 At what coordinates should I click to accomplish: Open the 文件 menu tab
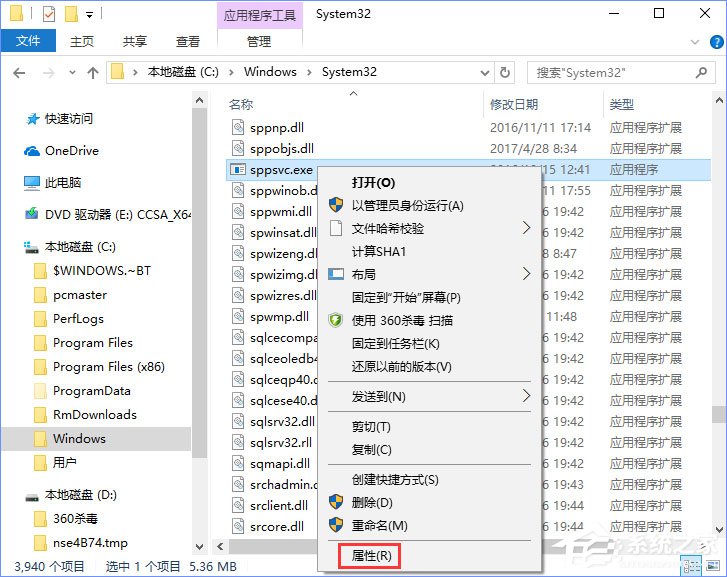click(28, 41)
